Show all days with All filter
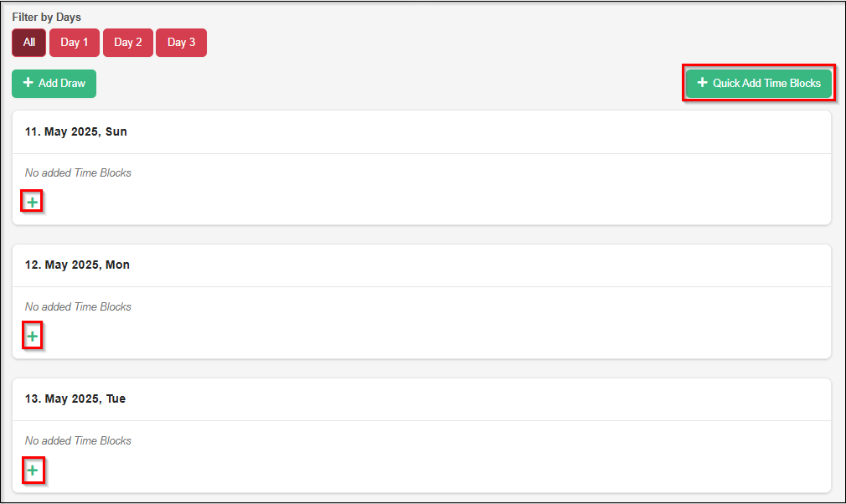The image size is (846, 504). click(x=29, y=43)
